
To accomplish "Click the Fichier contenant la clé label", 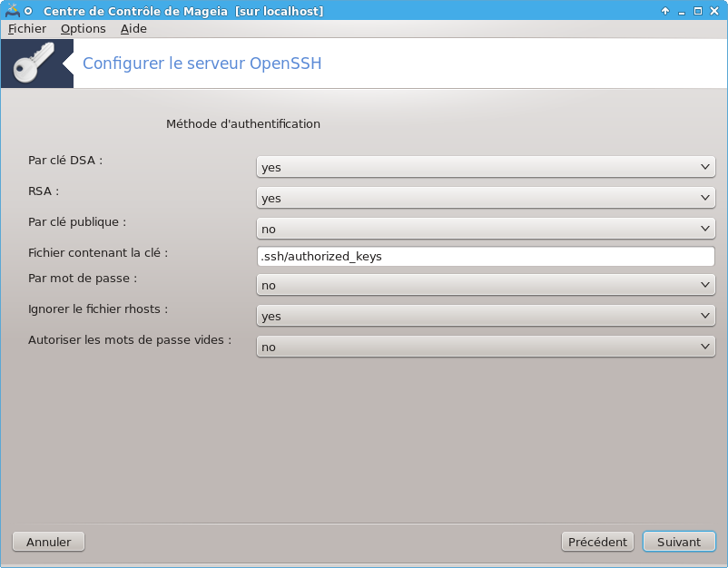I will pyautogui.click(x=98, y=253).
